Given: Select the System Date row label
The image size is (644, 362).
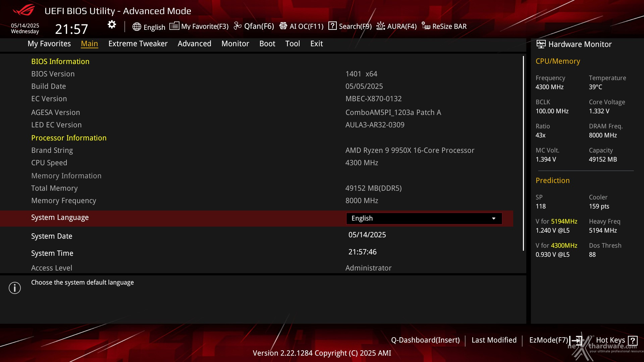Looking at the screenshot, I should tap(52, 236).
